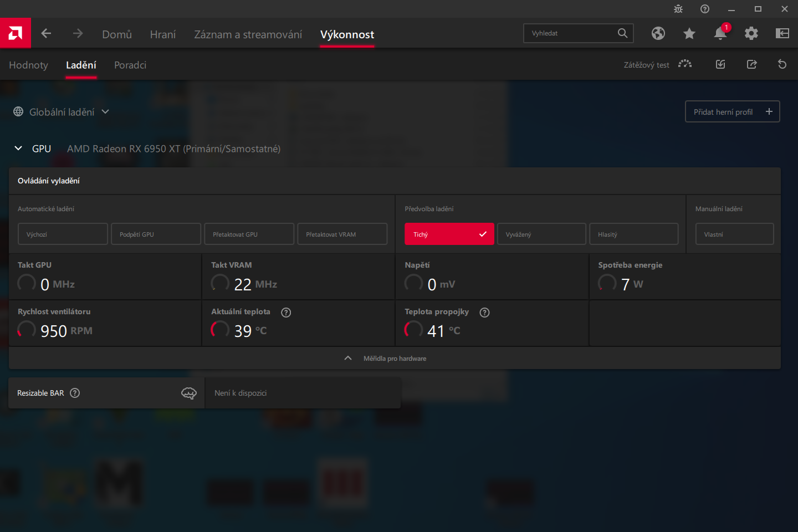Open help question mark in title bar
The image size is (798, 532).
coord(705,9)
